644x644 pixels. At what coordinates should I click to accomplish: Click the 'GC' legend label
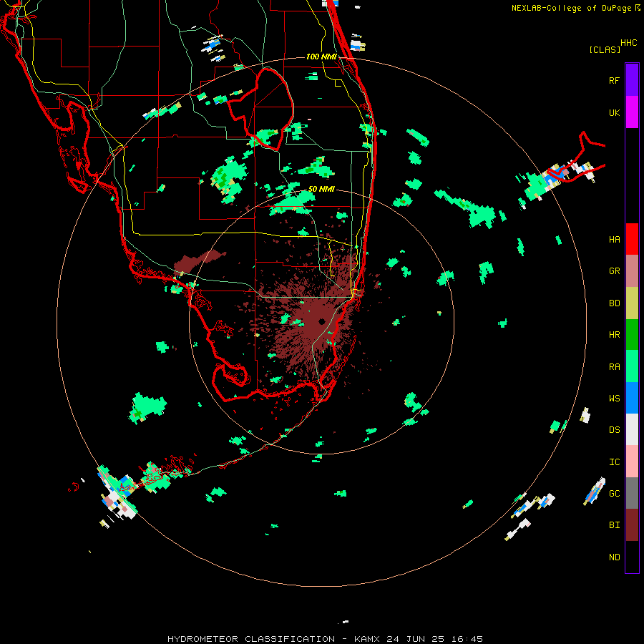(x=614, y=494)
